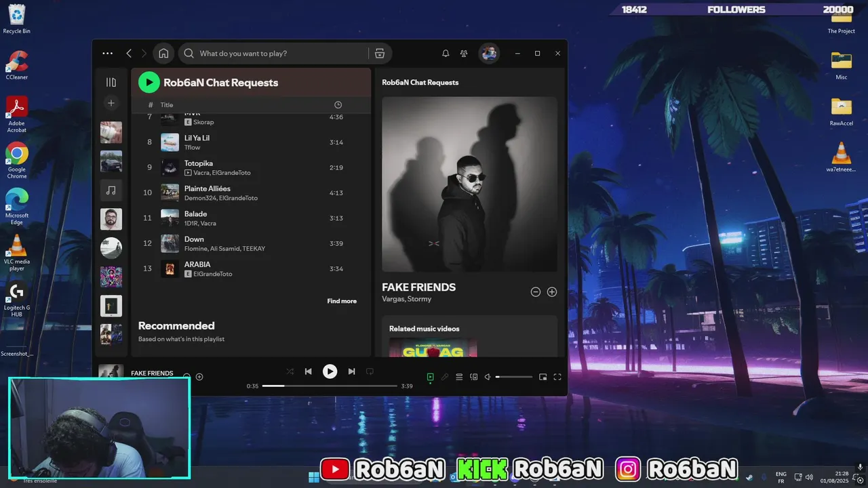Open Spotify Home
The height and width of the screenshot is (488, 868).
163,54
